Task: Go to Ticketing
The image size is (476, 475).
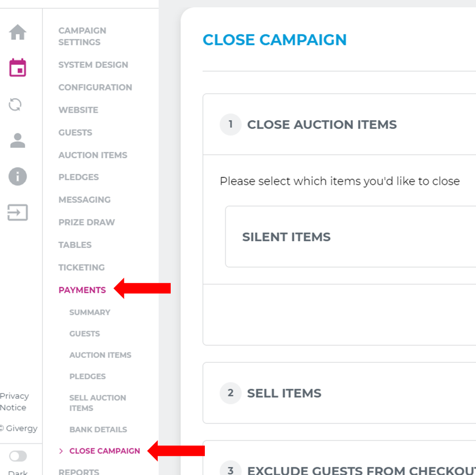Action: [81, 267]
